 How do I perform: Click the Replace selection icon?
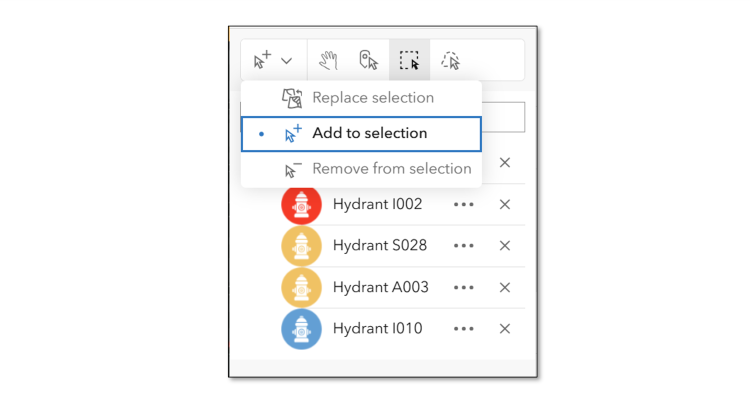tap(292, 98)
